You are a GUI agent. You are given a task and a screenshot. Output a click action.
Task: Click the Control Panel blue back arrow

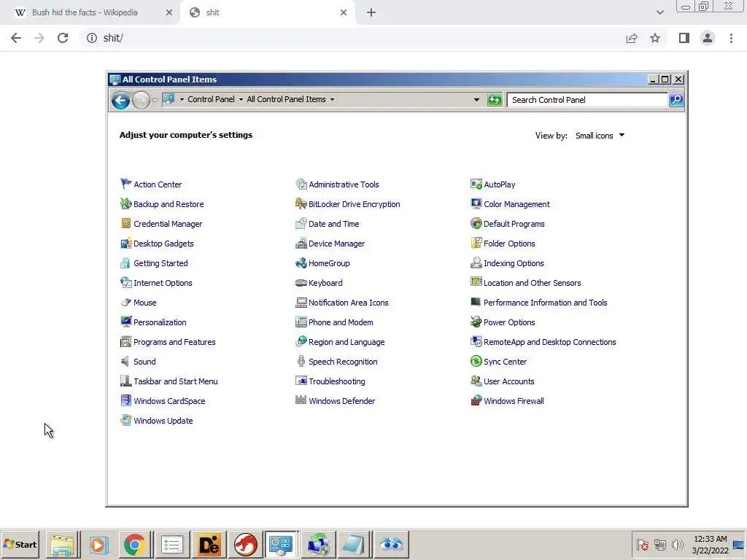point(120,100)
